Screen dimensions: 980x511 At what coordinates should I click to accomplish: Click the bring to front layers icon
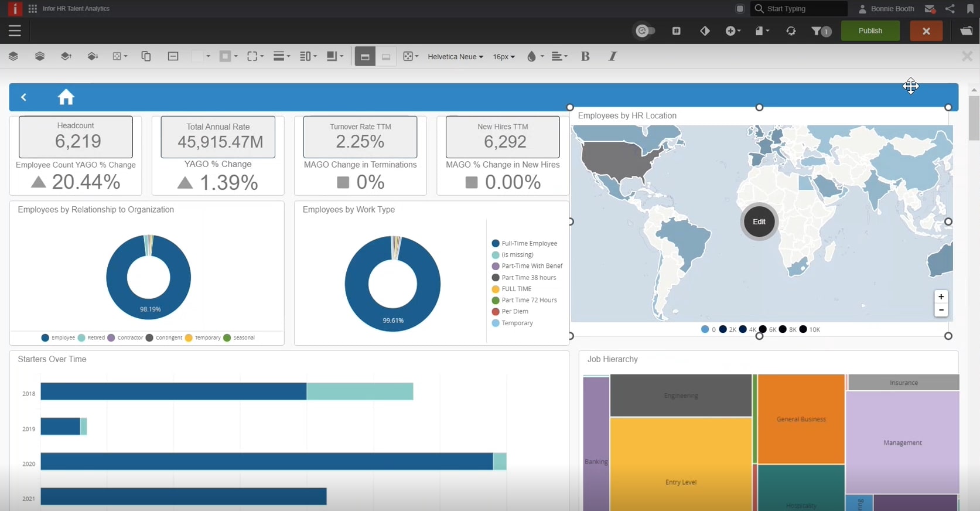pyautogui.click(x=13, y=56)
